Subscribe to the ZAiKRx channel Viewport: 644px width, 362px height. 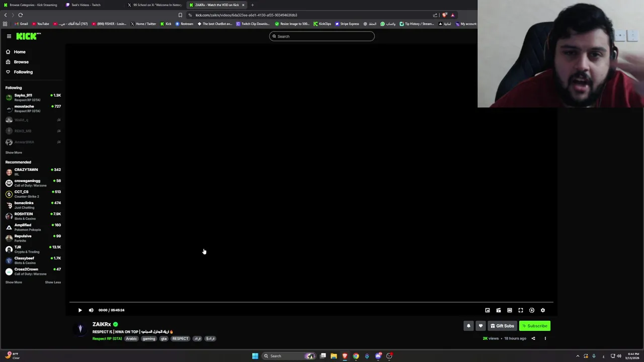pyautogui.click(x=535, y=326)
